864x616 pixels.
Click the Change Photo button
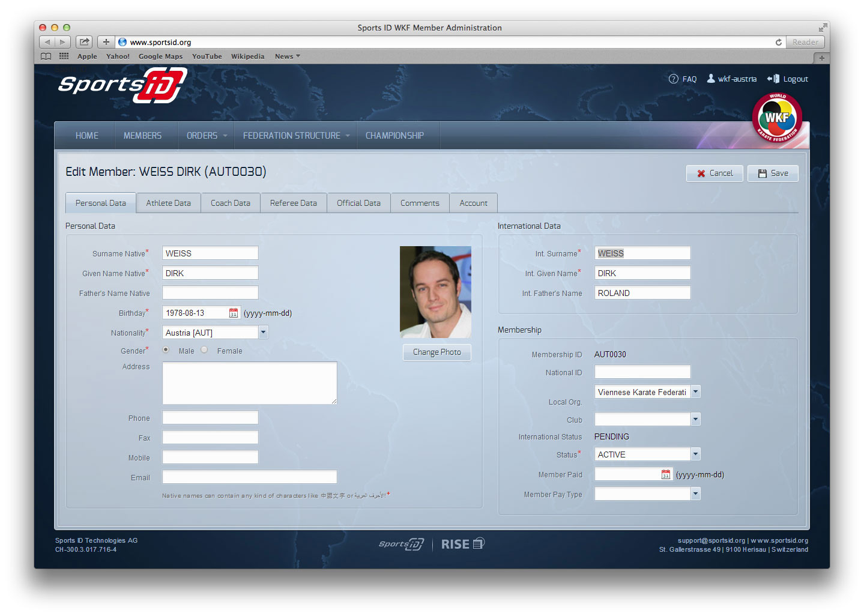(x=437, y=352)
